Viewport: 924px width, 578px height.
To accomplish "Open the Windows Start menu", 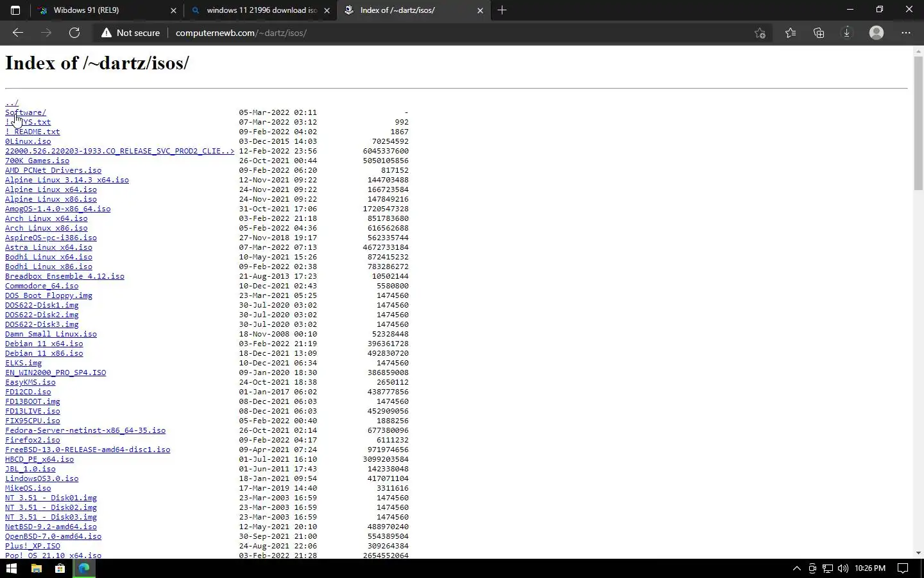I will coord(12,568).
